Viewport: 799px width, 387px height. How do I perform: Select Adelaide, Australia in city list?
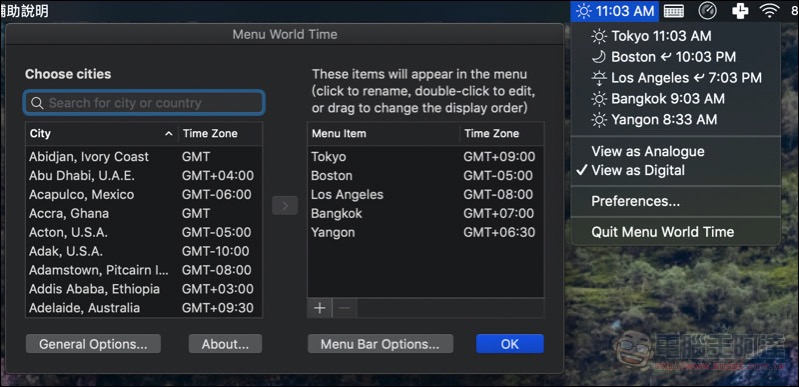(144, 307)
